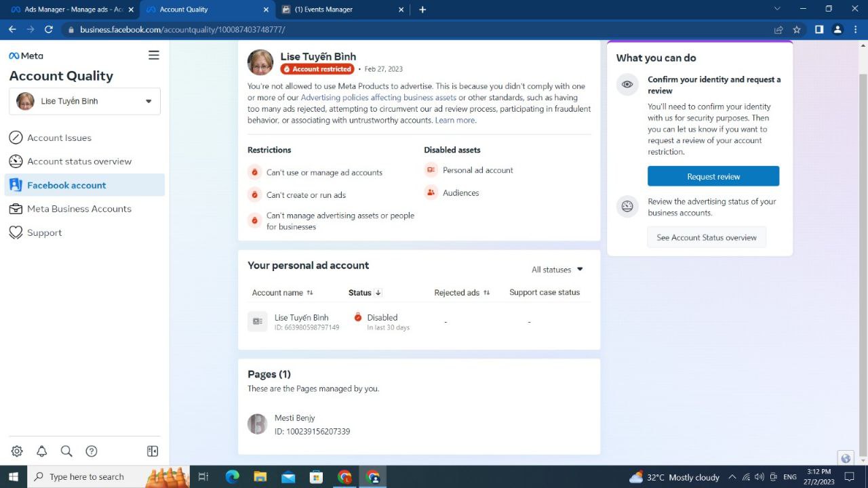Sort by Status column header

point(365,293)
